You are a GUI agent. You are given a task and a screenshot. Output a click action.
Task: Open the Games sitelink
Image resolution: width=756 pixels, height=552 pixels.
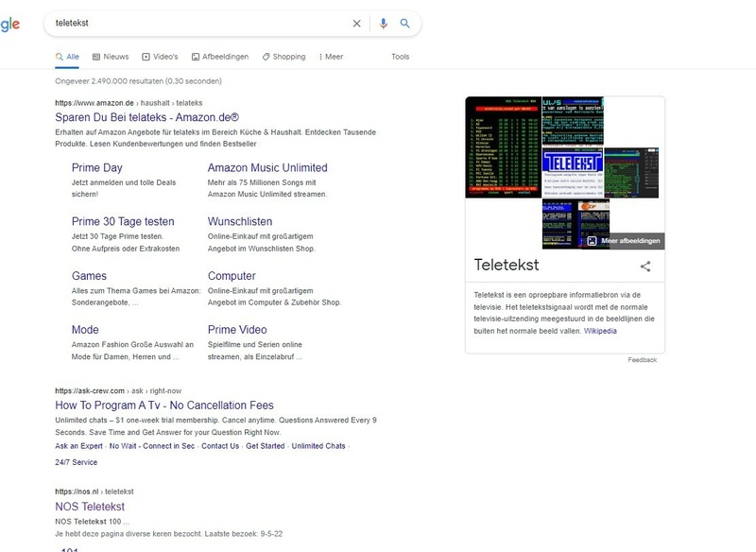pyautogui.click(x=89, y=276)
